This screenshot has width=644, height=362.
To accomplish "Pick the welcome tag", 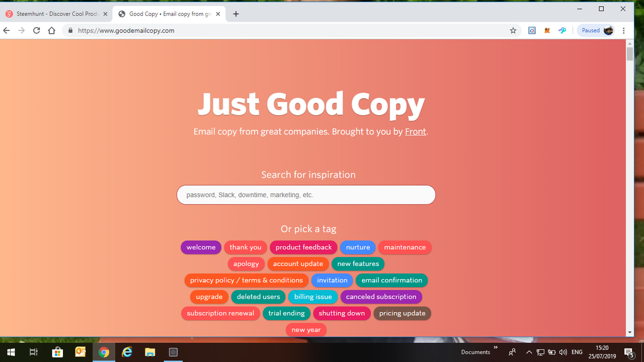I will pos(201,247).
